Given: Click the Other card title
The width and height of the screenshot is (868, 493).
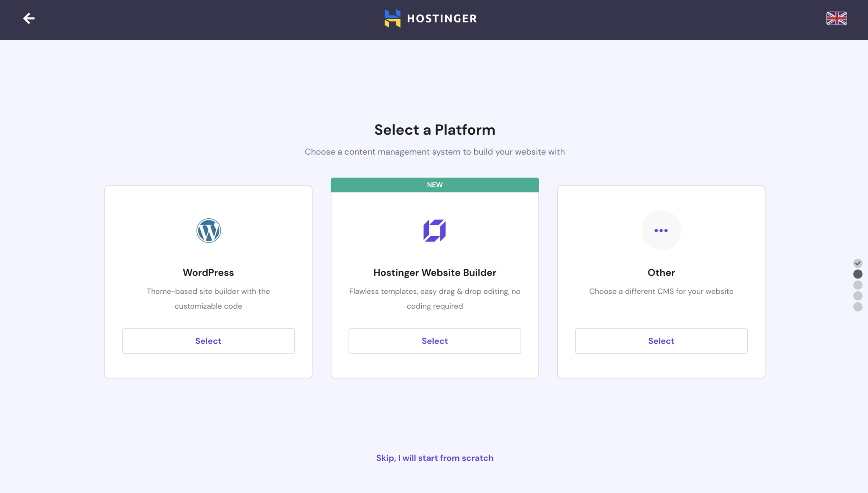Looking at the screenshot, I should 661,273.
